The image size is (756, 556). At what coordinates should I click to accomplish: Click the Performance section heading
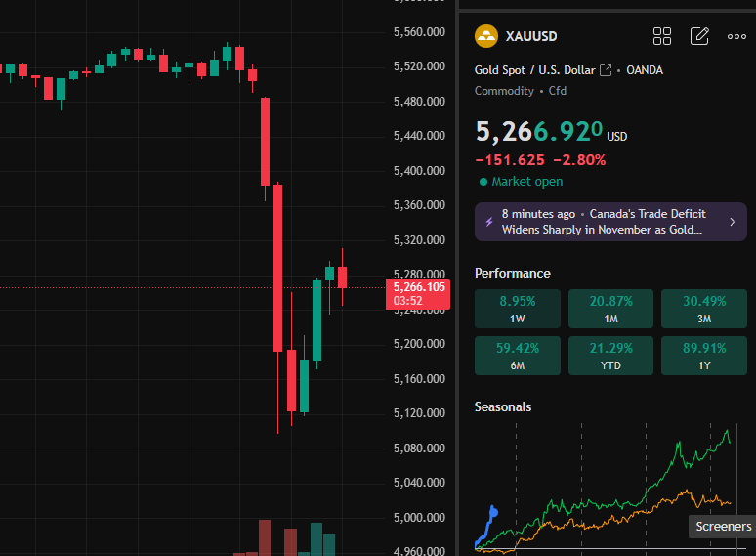(x=512, y=273)
